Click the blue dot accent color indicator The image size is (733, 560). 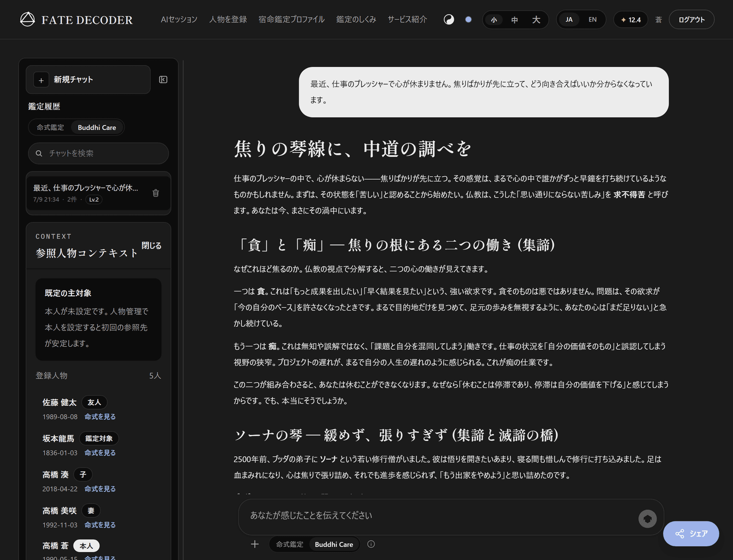tap(468, 19)
